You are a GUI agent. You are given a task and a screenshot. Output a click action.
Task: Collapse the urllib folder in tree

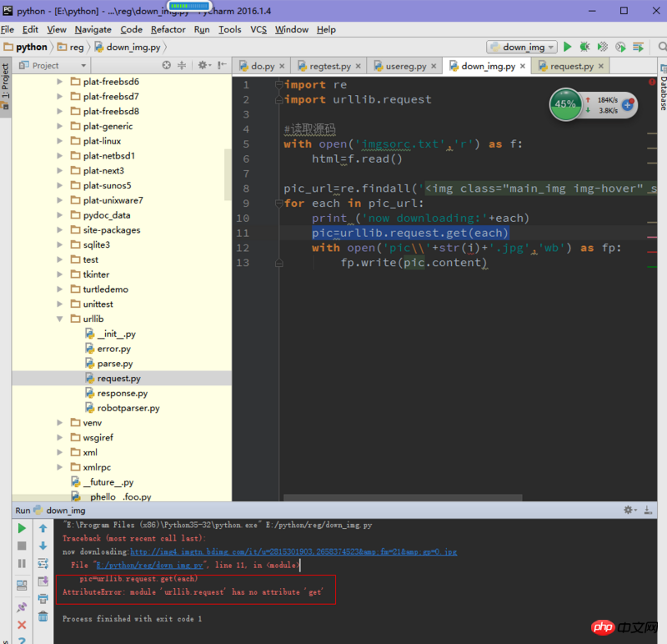point(60,319)
